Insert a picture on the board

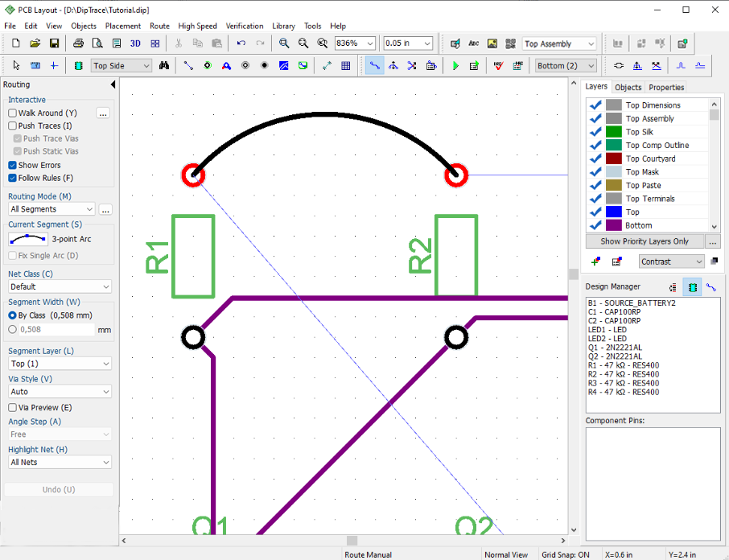[x=492, y=43]
